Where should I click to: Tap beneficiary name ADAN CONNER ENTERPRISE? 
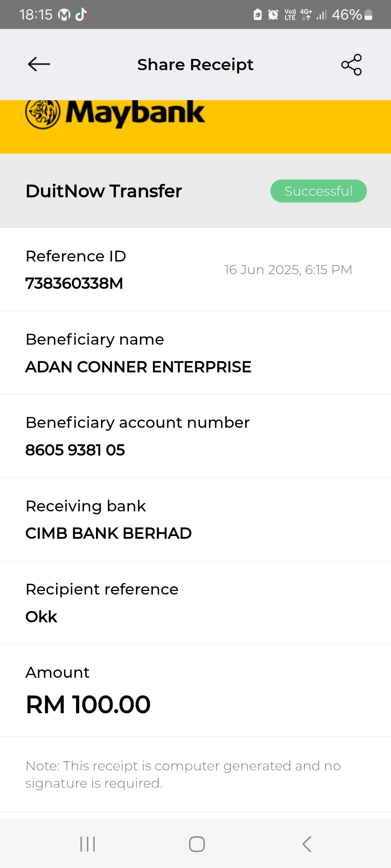coord(138,367)
